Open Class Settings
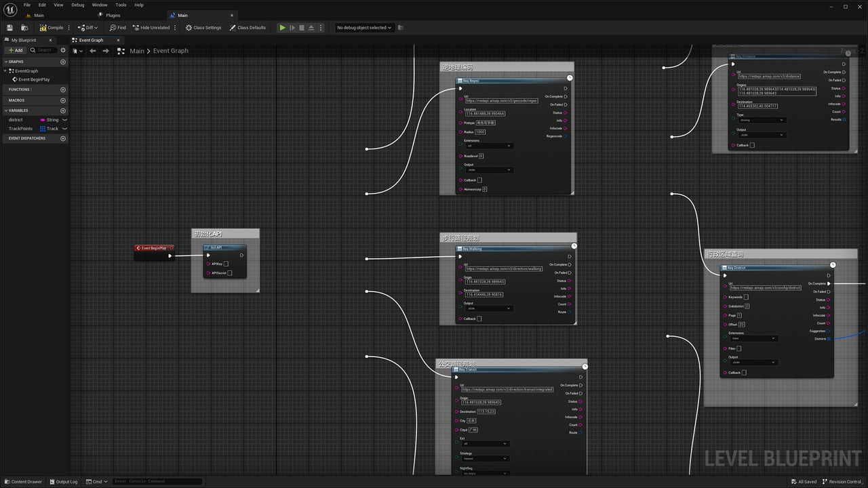 [203, 28]
